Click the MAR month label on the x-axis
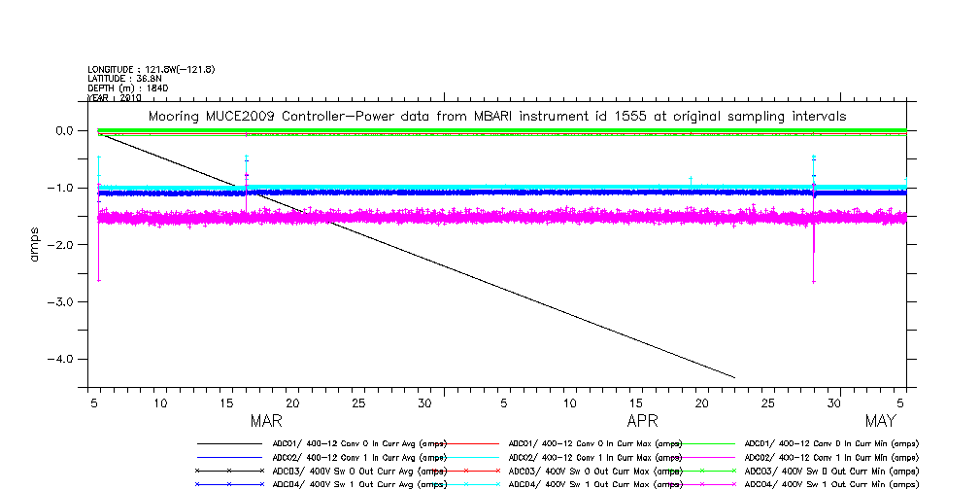This screenshot has height=490, width=980. (266, 422)
